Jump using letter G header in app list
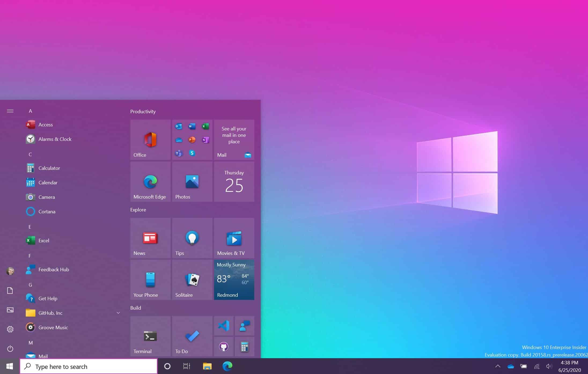588x374 pixels. pos(30,285)
